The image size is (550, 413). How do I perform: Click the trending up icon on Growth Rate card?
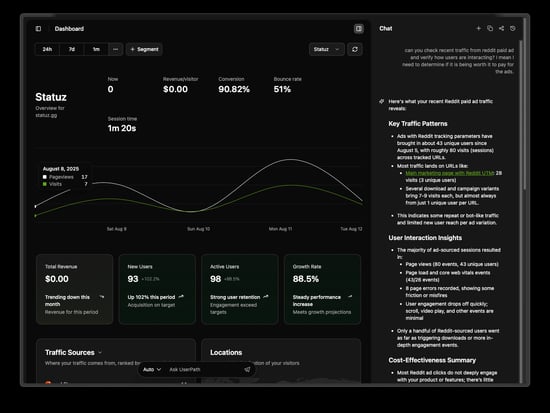pyautogui.click(x=350, y=297)
